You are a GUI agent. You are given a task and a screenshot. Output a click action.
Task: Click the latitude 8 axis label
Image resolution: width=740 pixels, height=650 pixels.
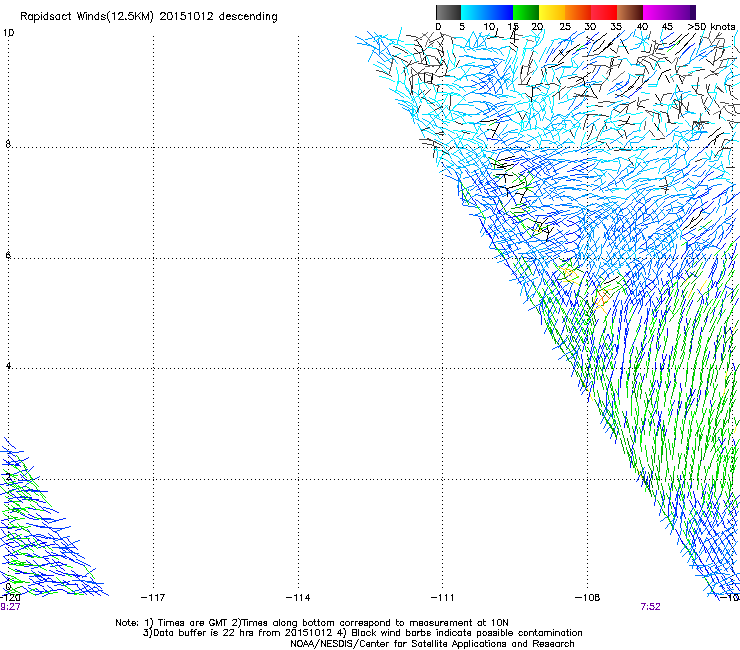8,144
